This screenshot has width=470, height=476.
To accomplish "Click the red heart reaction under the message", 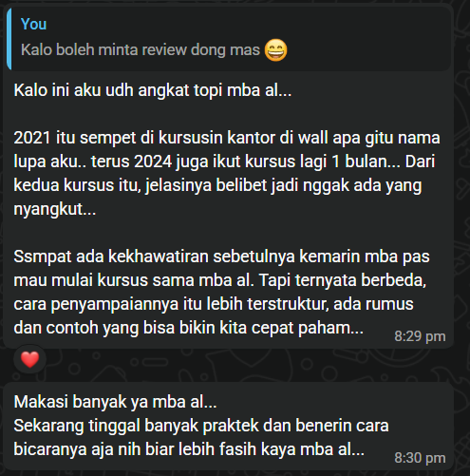I will point(29,359).
